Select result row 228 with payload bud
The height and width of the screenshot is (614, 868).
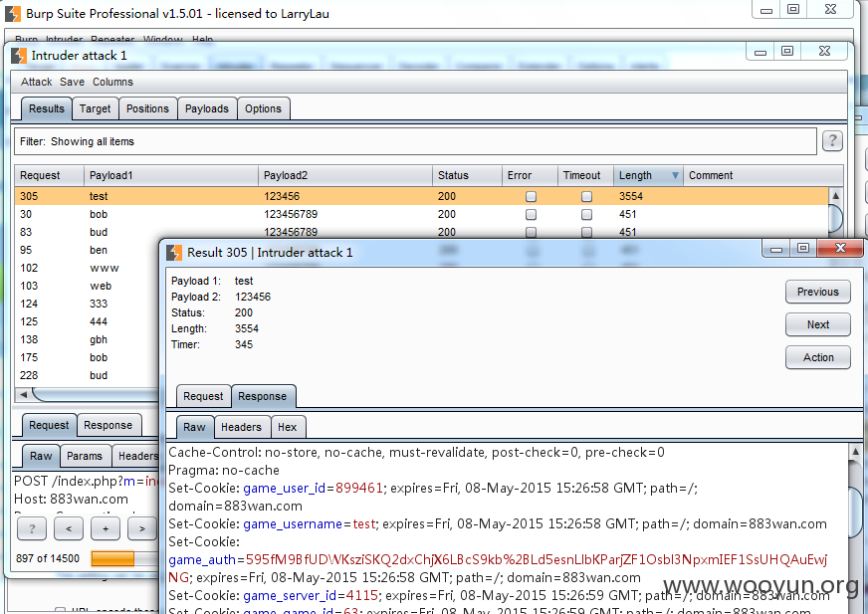click(87, 375)
